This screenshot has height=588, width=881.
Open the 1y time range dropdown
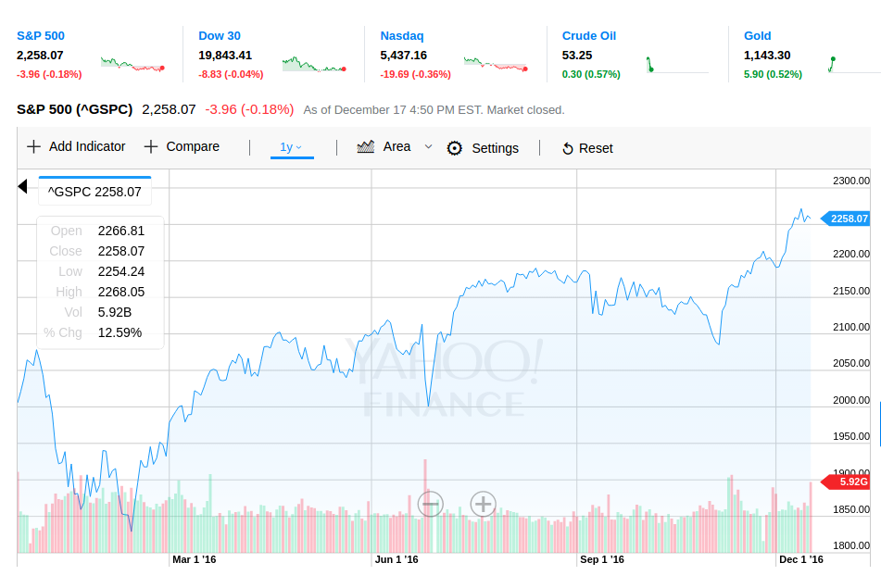(291, 147)
